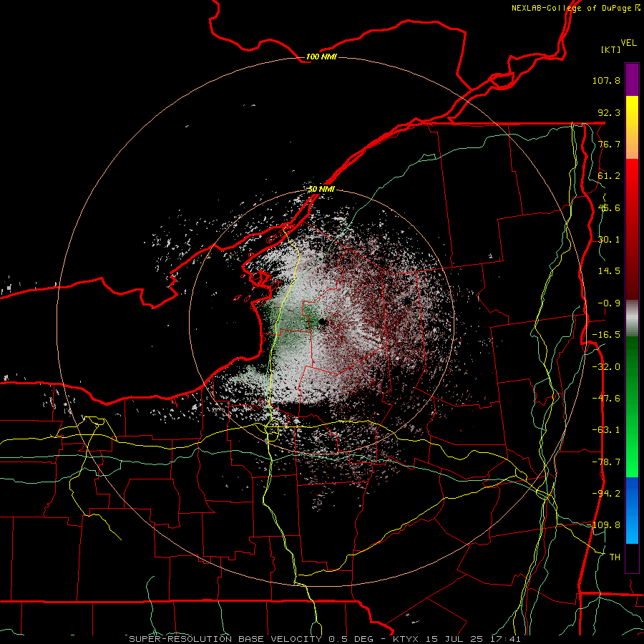The width and height of the screenshot is (644, 644).
Task: Click the VEL legend heading
Action: [628, 43]
